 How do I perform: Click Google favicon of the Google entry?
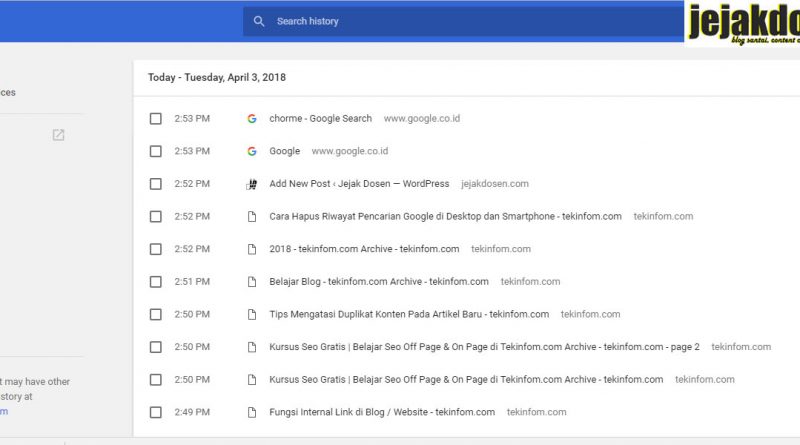coord(252,151)
